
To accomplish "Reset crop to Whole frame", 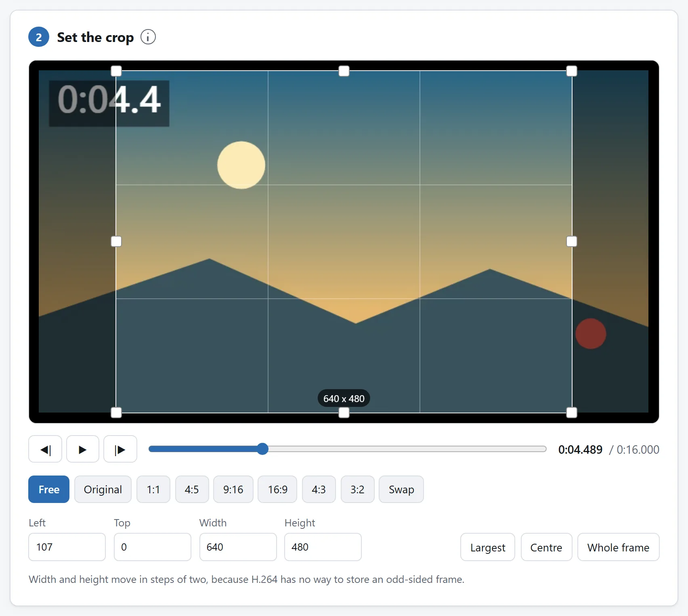I will (x=619, y=547).
